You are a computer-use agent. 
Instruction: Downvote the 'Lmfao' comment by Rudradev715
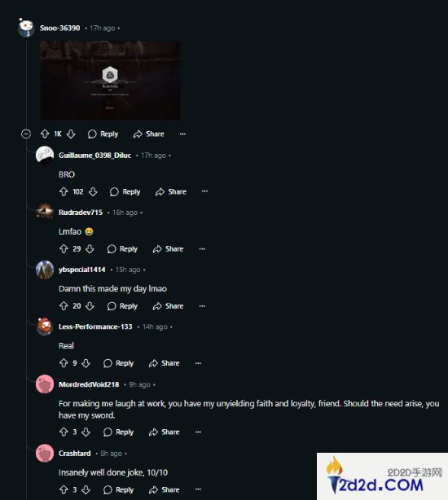click(x=90, y=248)
